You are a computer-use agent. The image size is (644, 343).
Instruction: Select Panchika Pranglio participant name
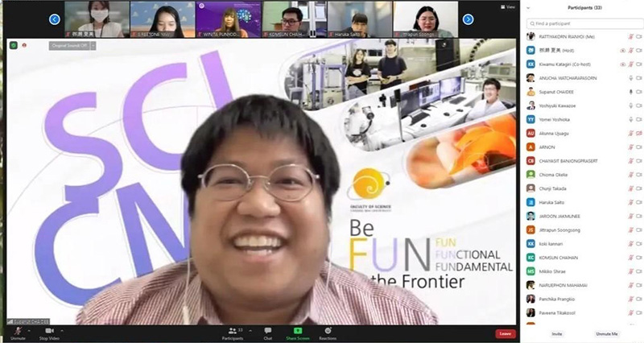557,299
